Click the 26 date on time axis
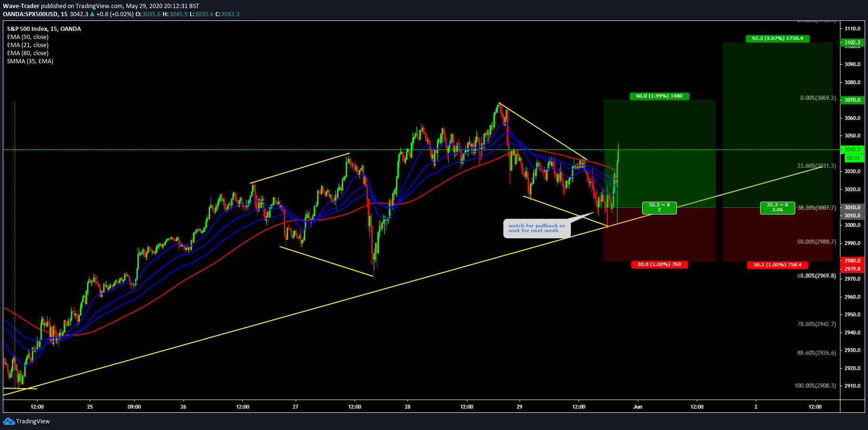The width and height of the screenshot is (868, 430). (x=183, y=407)
